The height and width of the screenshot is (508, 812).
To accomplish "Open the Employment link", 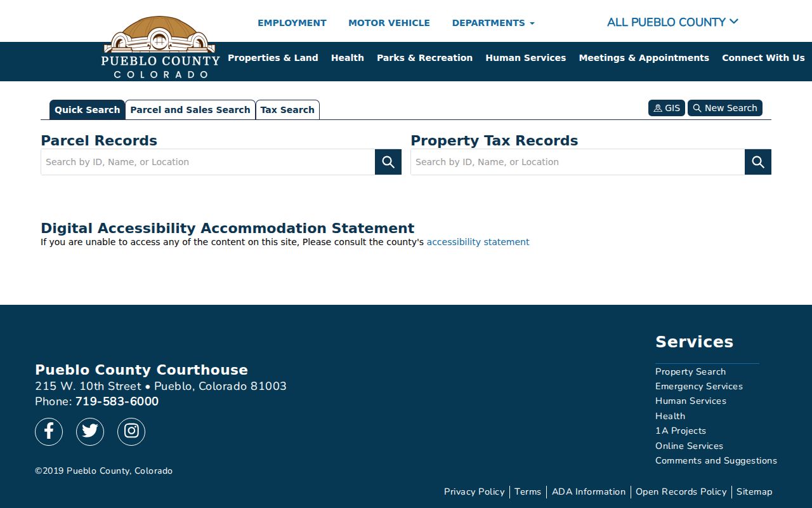I will point(292,23).
